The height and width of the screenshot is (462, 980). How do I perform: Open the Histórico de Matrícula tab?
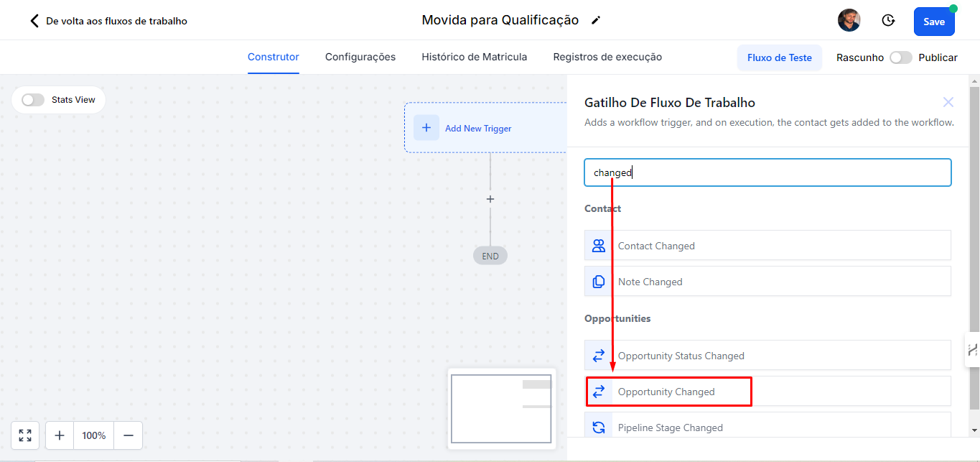(x=474, y=57)
